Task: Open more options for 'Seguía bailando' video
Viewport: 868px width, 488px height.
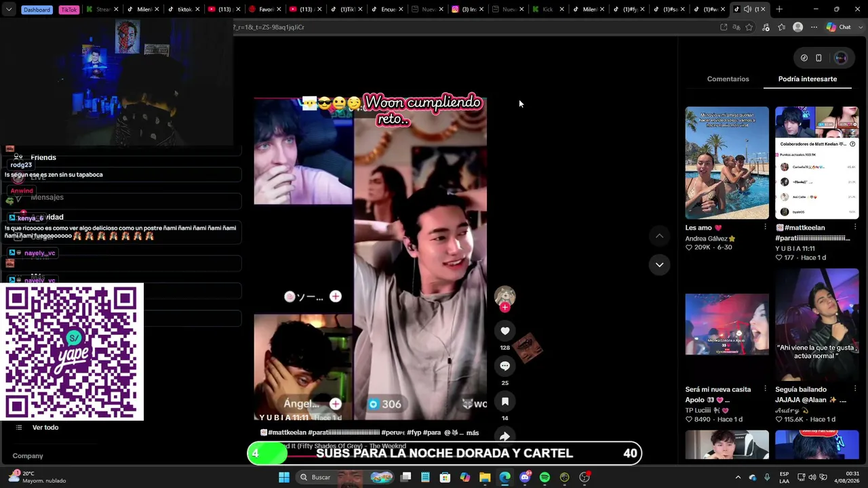Action: coord(855,389)
